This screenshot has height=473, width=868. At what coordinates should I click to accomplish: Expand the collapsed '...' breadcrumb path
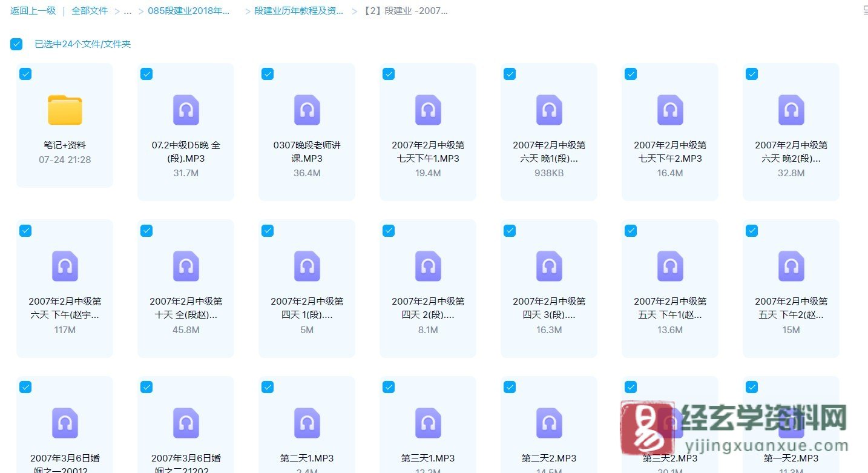pos(127,11)
